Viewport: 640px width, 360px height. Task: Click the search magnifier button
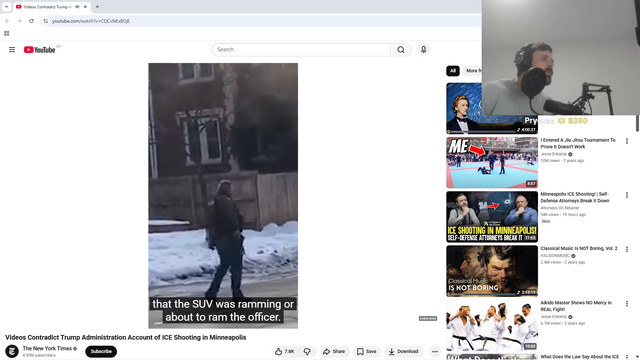(x=401, y=50)
